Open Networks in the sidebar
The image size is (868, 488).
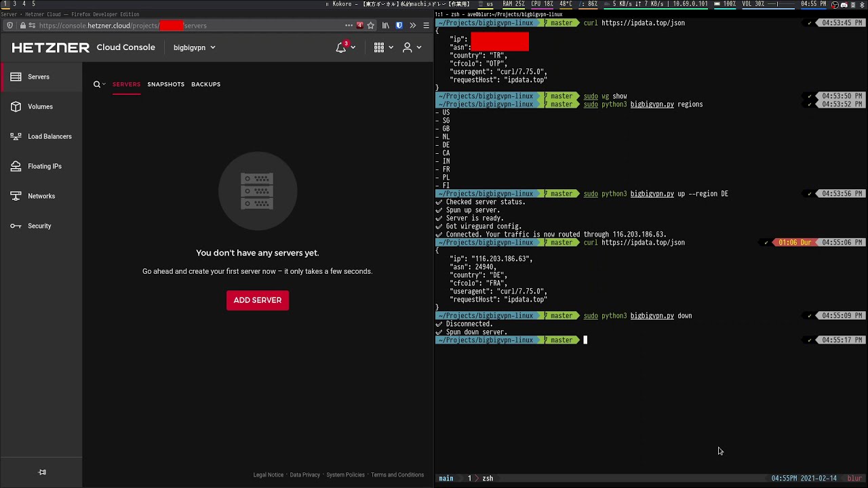click(41, 196)
